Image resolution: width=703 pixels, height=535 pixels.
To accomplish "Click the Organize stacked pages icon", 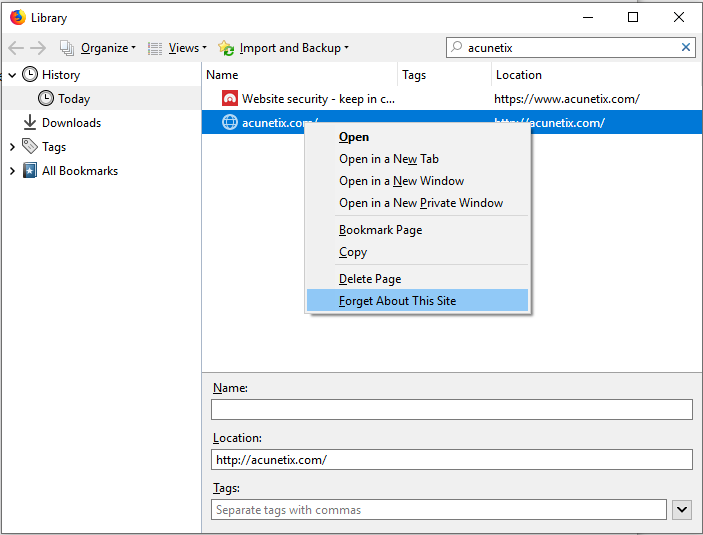I will 67,48.
